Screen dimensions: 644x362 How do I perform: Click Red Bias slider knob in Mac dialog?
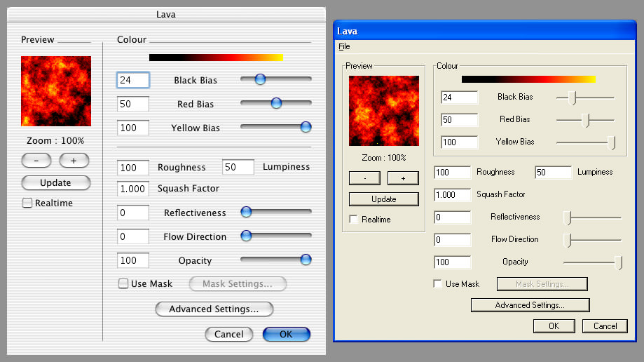(276, 103)
